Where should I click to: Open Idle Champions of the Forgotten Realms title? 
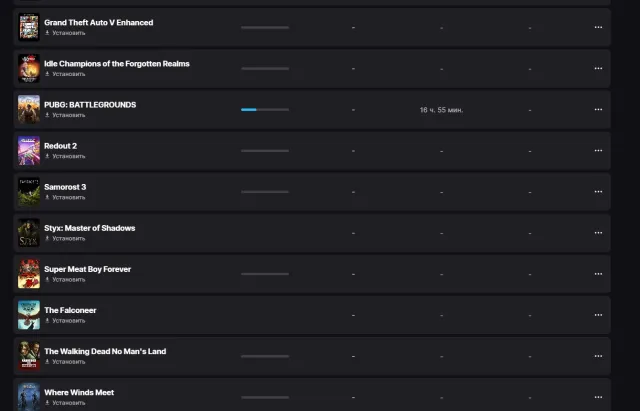point(117,64)
